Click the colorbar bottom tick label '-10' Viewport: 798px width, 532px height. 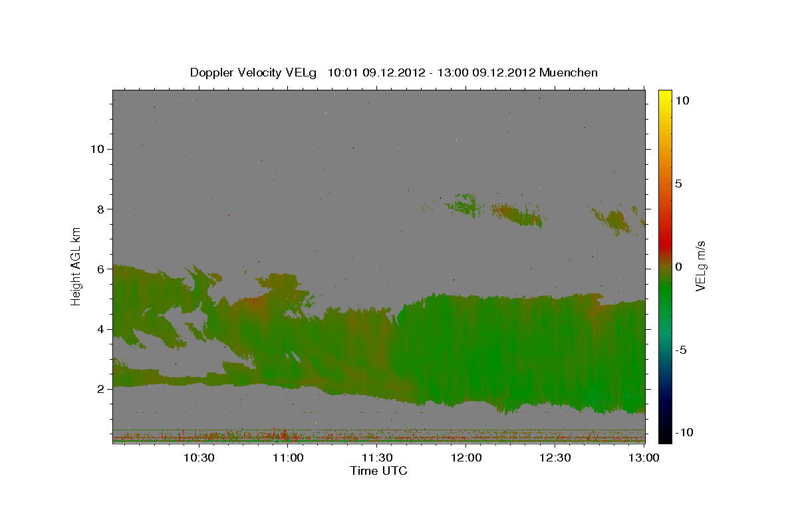[684, 432]
